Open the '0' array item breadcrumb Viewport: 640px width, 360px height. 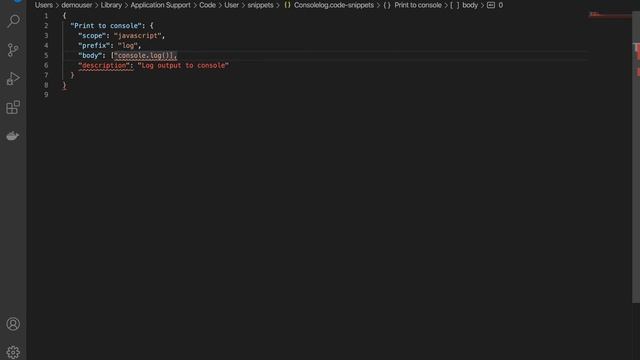coord(495,5)
